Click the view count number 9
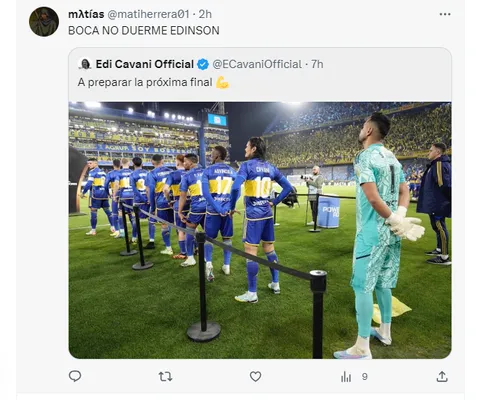The height and width of the screenshot is (400, 479). tap(365, 377)
